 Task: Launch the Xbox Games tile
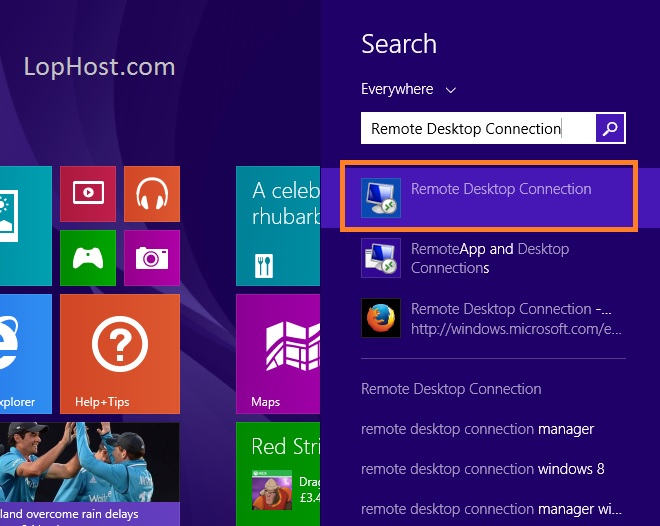88,258
